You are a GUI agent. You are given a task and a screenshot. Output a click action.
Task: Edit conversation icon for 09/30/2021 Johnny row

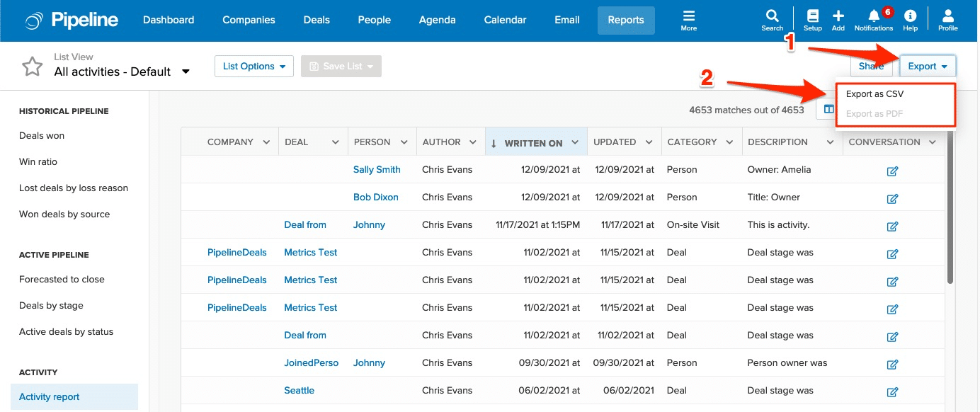click(x=892, y=364)
